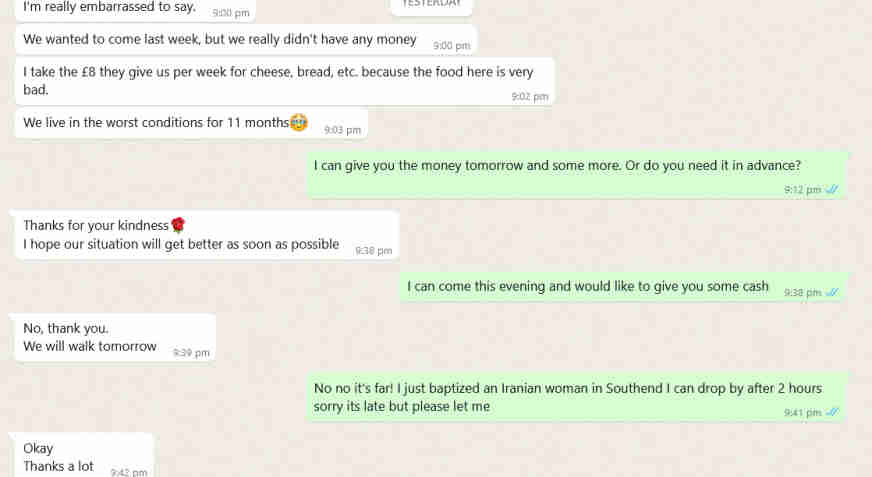Click the 9:41 pm timestamp

tap(802, 412)
